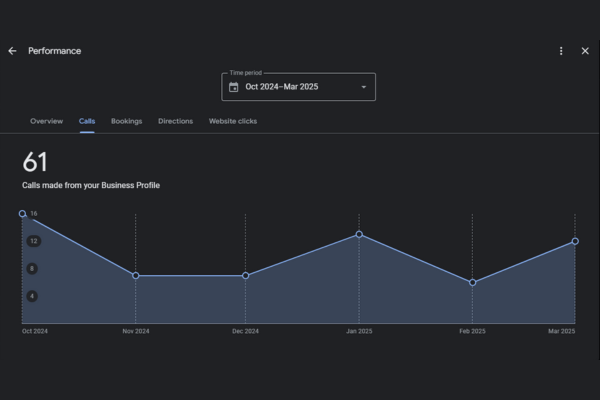Click 'Calls made from your Business Profile' text
Viewport: 600px width, 400px height.
tap(91, 185)
